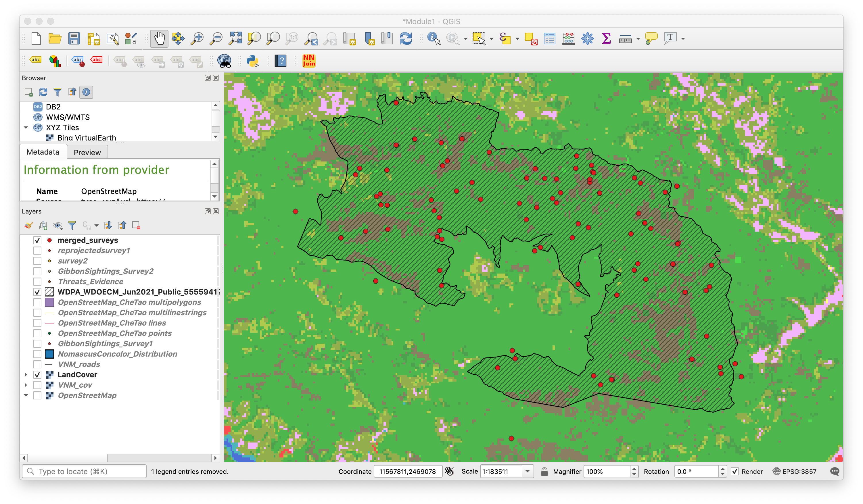This screenshot has height=504, width=863.
Task: Click the Layer Diagram Options icon
Action: click(55, 61)
